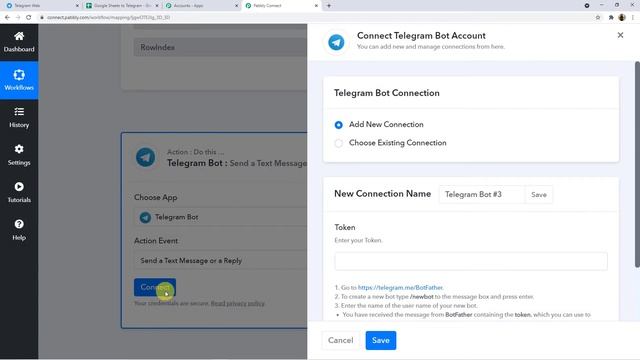Screen dimensions: 640x360
Task: Open Settings gear in sidebar
Action: pyautogui.click(x=19, y=155)
